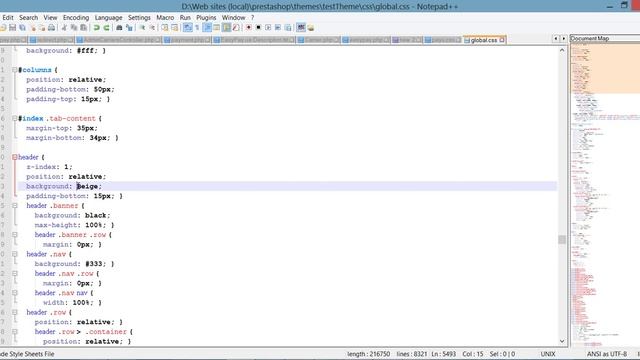
Task: Toggle Show Indent Guide button
Action: pos(207,27)
